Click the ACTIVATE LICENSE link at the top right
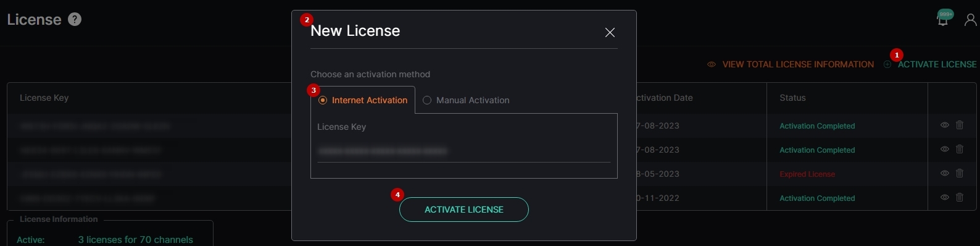 937,64
